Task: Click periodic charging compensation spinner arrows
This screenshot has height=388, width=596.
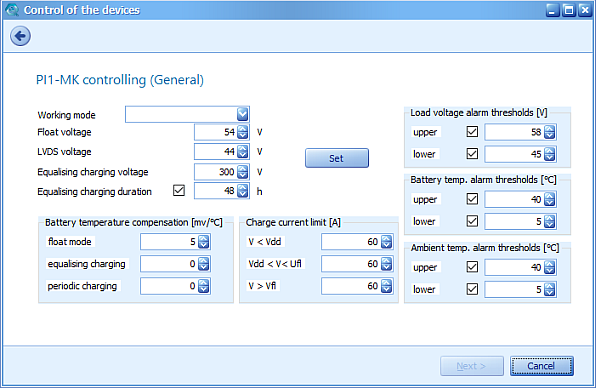Action: pos(204,286)
